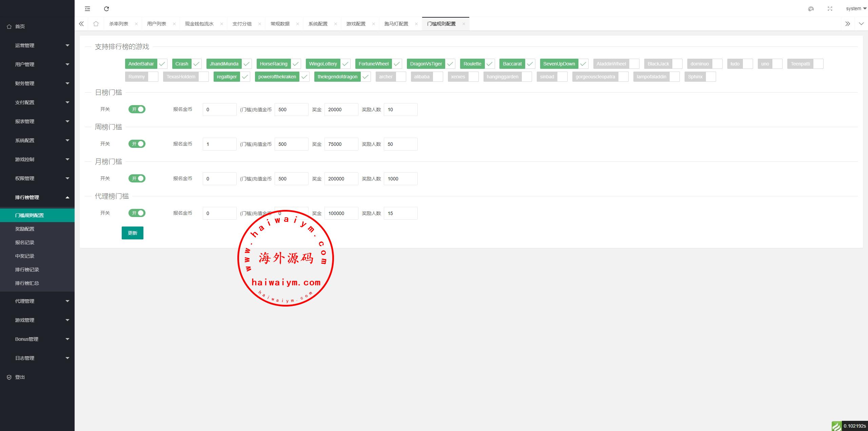
Task: Close the 跑马灯配置 tab
Action: click(416, 24)
